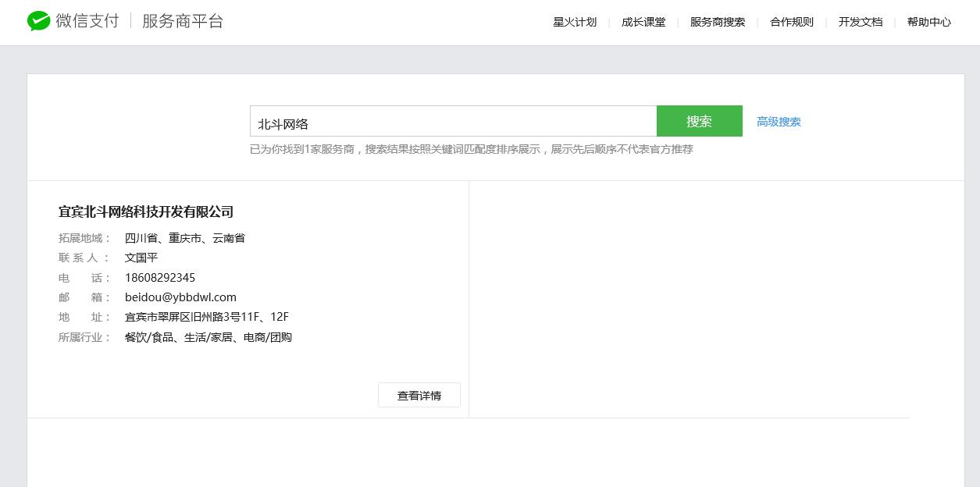Open the 服务商平台 platform title
This screenshot has width=980, height=487.
(183, 22)
